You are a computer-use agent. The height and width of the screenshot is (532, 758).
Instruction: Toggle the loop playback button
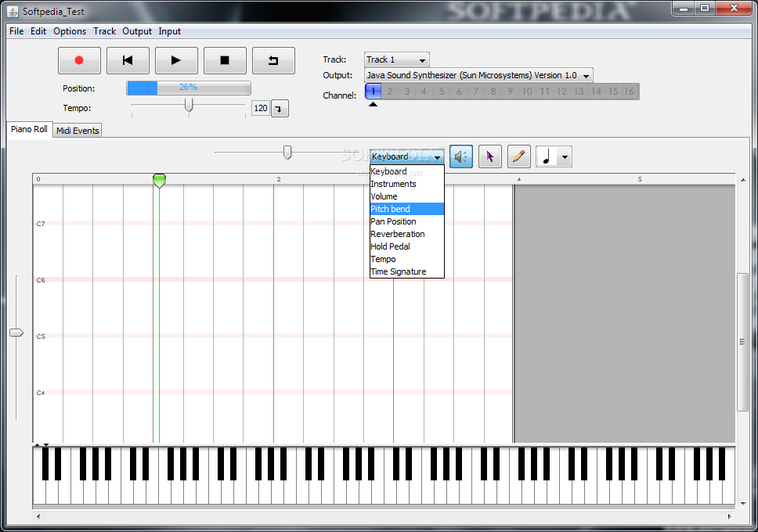click(273, 60)
